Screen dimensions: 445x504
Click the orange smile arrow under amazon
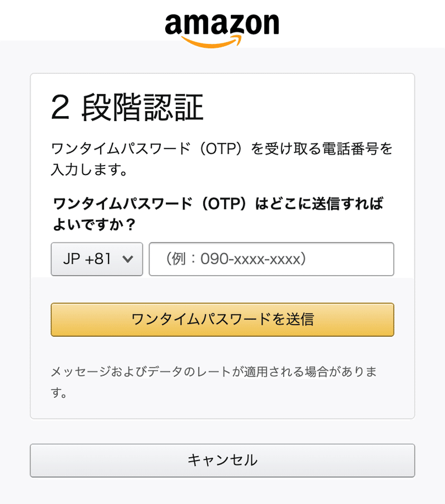coord(211,42)
